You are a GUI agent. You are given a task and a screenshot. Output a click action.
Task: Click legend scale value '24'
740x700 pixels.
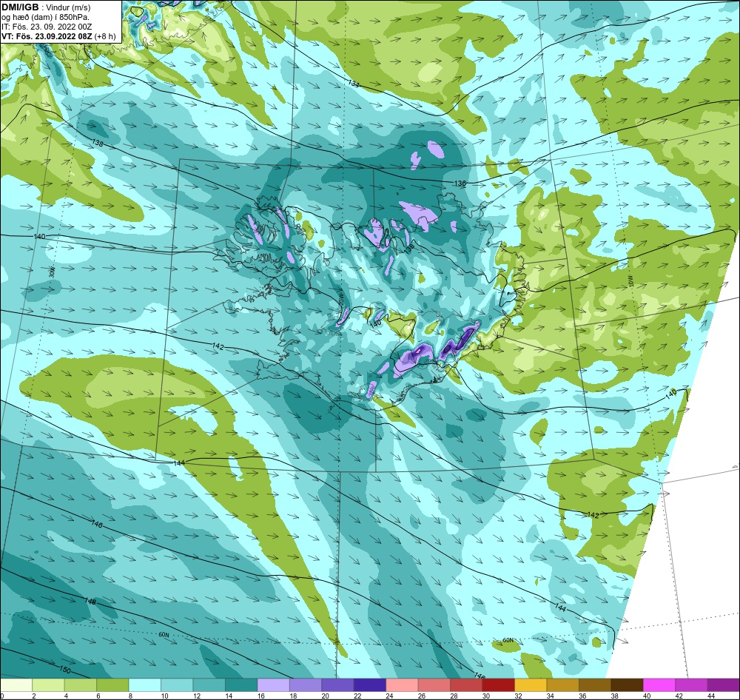tap(389, 696)
